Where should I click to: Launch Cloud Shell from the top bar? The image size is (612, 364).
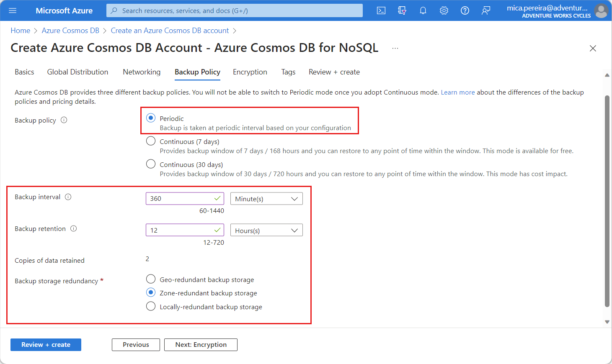[381, 10]
